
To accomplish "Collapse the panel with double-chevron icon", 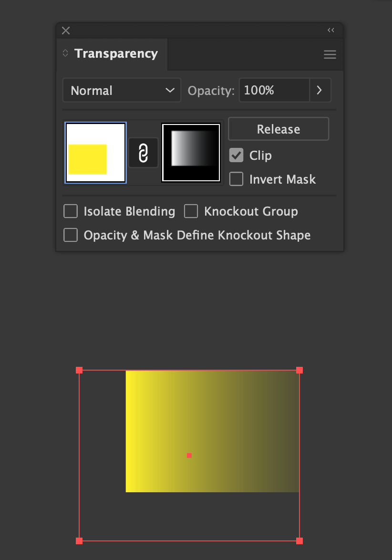I will [331, 30].
